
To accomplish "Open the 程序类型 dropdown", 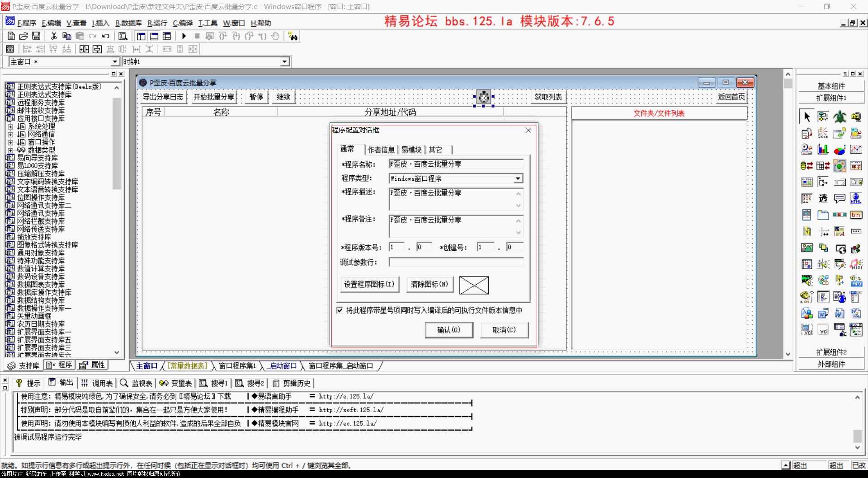I will 518,179.
